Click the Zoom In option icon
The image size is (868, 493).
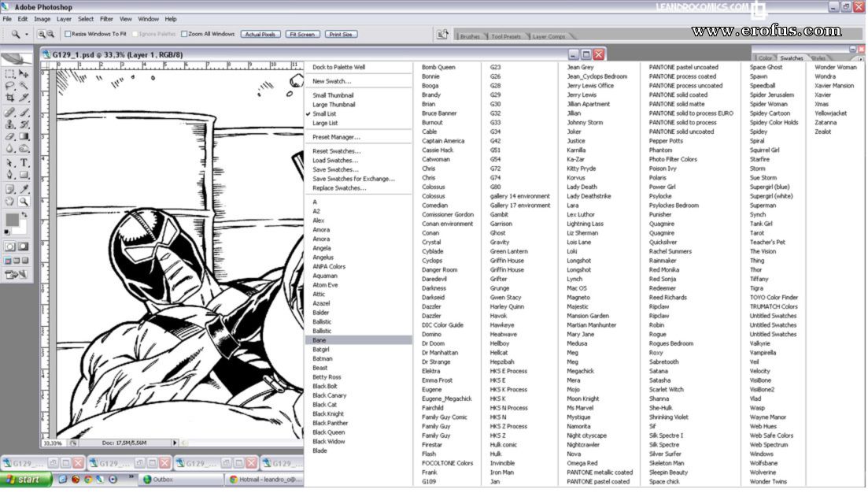tap(42, 34)
